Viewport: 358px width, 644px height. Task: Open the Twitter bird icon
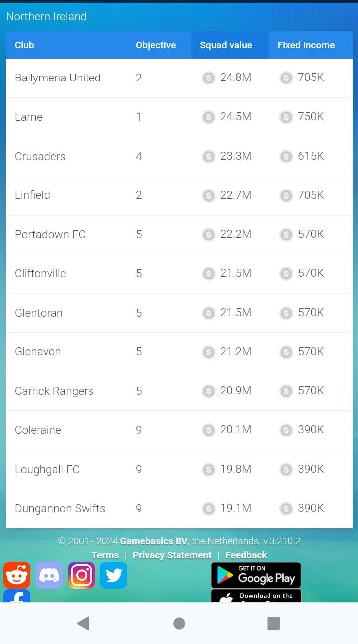(114, 575)
